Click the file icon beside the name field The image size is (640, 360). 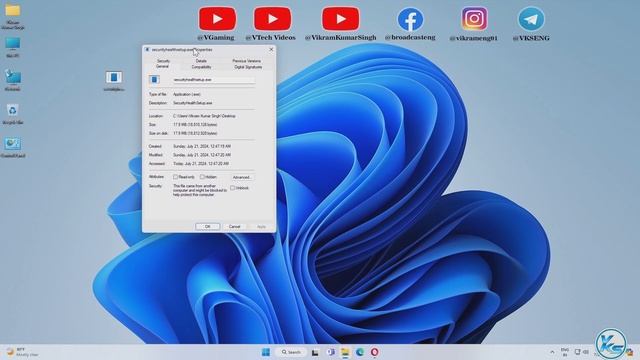[x=154, y=80]
